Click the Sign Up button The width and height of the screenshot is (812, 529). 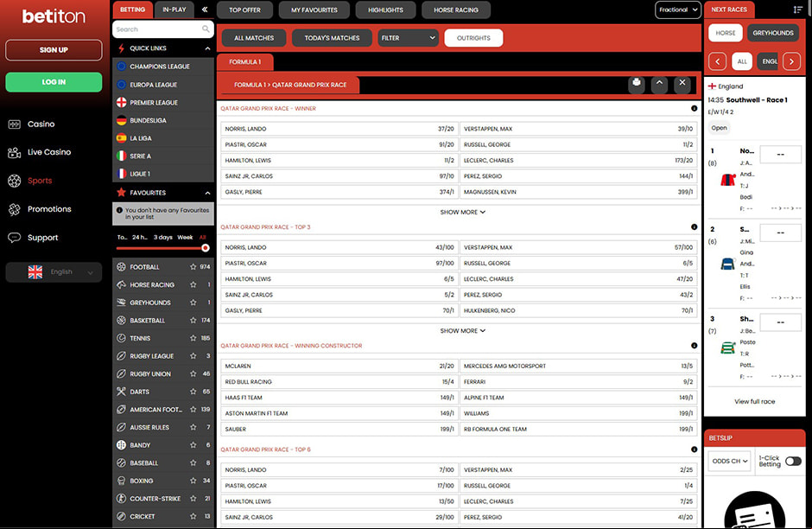pos(54,50)
